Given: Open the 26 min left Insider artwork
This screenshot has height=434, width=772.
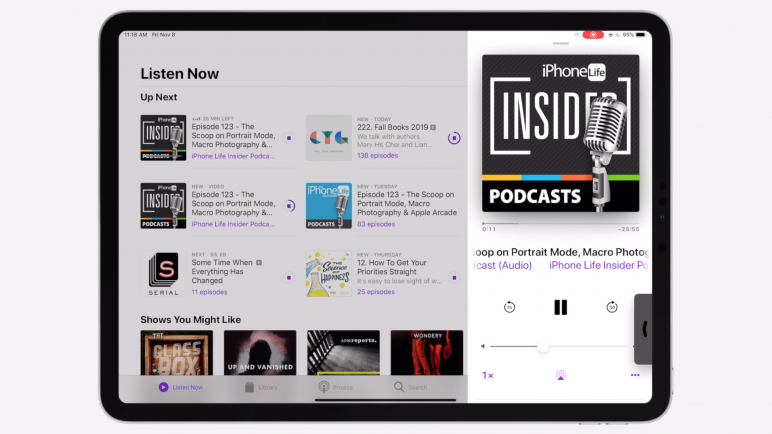Looking at the screenshot, I should click(163, 138).
